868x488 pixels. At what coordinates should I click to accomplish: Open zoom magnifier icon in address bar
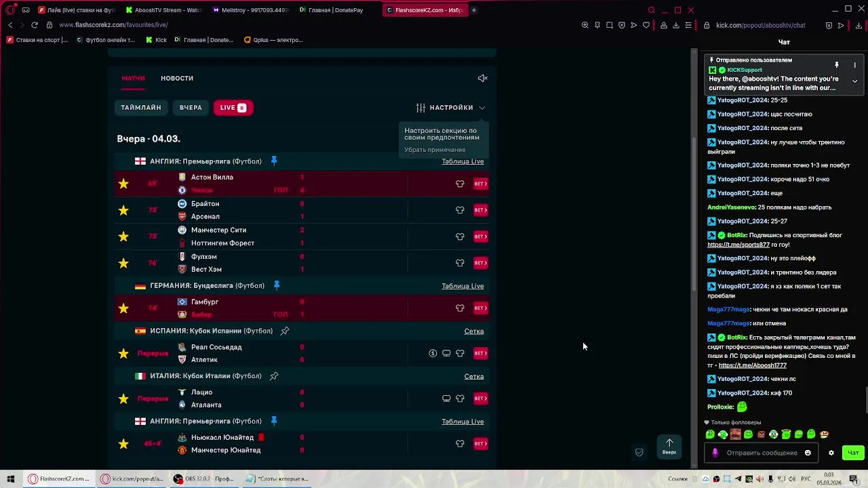(x=585, y=25)
